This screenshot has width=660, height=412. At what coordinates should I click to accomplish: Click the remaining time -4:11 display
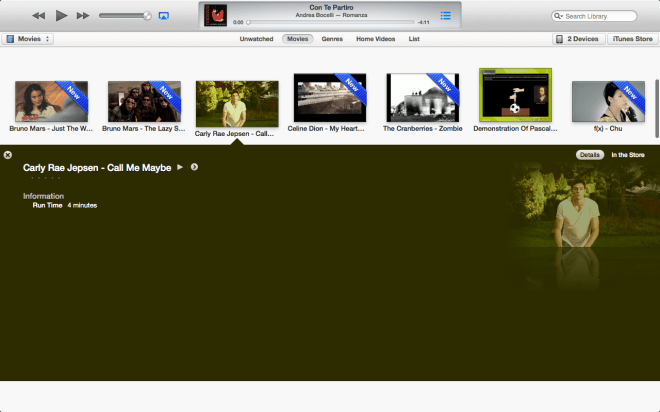pos(423,22)
